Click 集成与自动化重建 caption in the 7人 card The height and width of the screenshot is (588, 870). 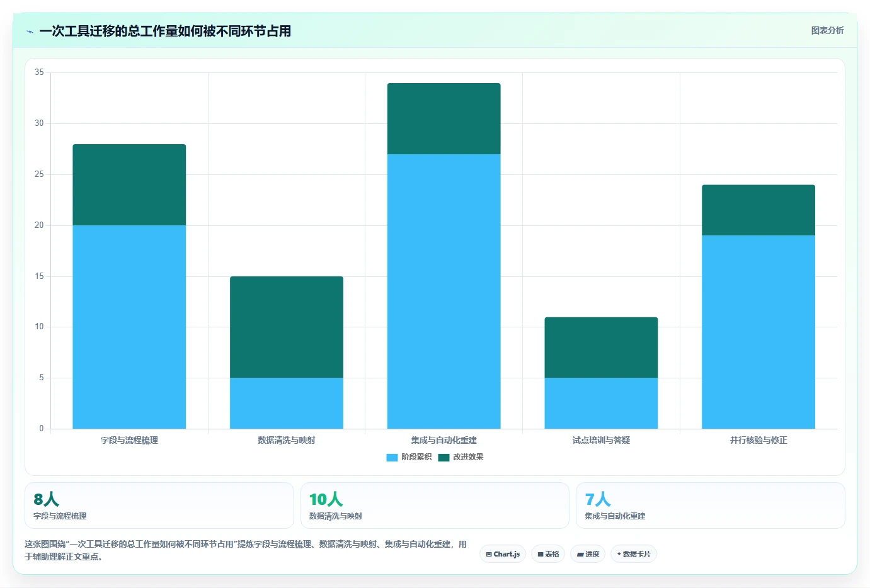pos(615,516)
